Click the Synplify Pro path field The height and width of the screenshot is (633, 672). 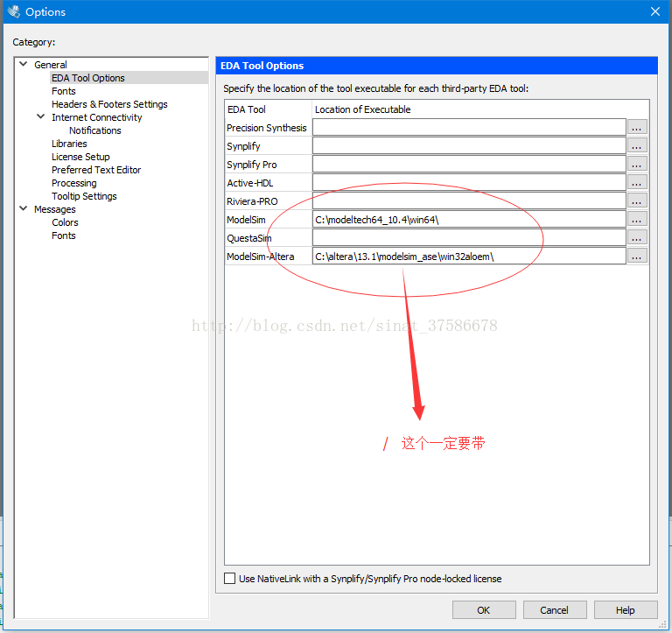pos(469,165)
